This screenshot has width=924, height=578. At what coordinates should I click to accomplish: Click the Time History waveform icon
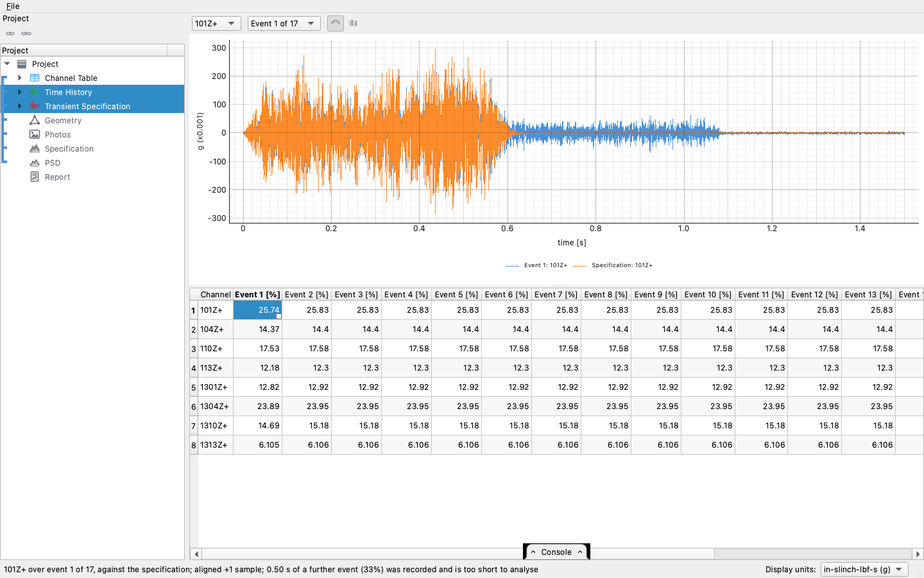(35, 92)
